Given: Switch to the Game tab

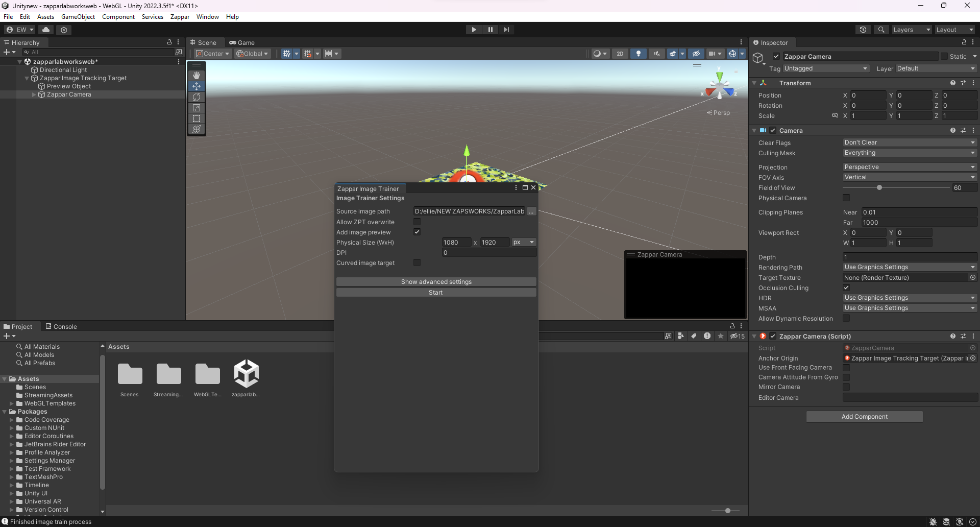Looking at the screenshot, I should [242, 42].
